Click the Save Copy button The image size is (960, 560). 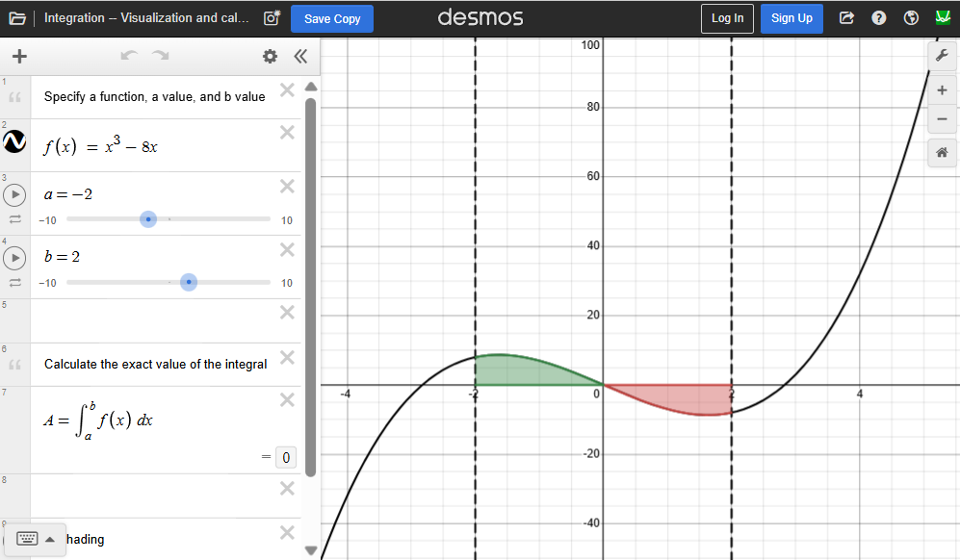tap(332, 19)
